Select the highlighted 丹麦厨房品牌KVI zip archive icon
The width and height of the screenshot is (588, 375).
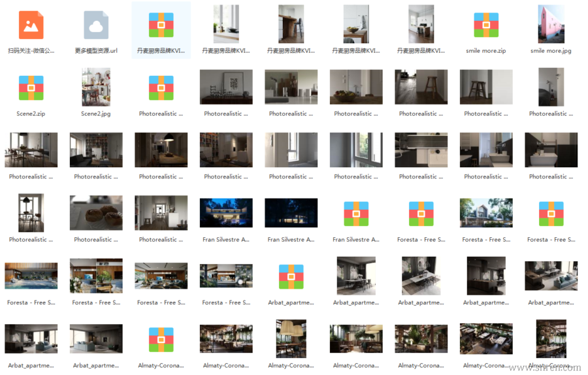[x=161, y=25]
